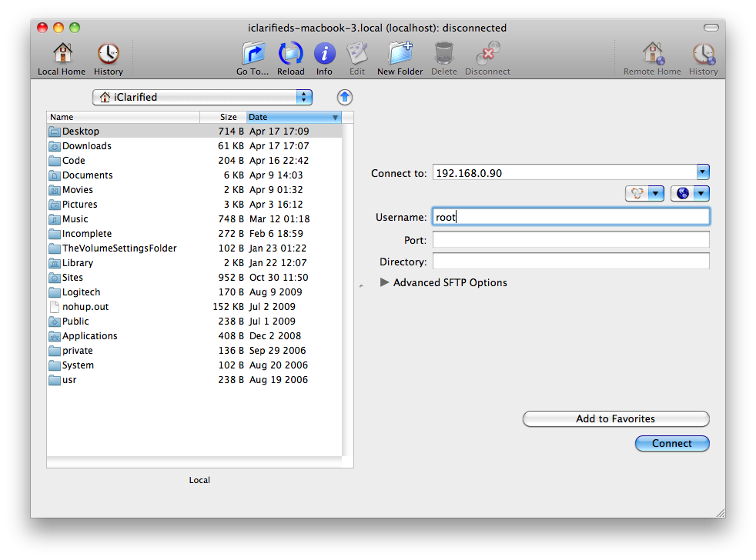Click the Go To... toolbar icon
The height and width of the screenshot is (560, 756).
(x=253, y=55)
